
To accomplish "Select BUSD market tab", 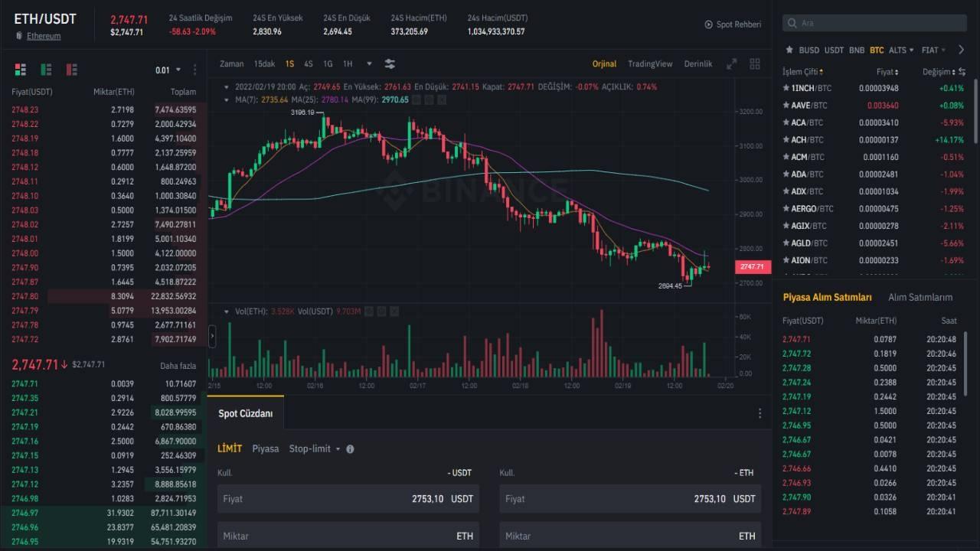I will (x=808, y=50).
